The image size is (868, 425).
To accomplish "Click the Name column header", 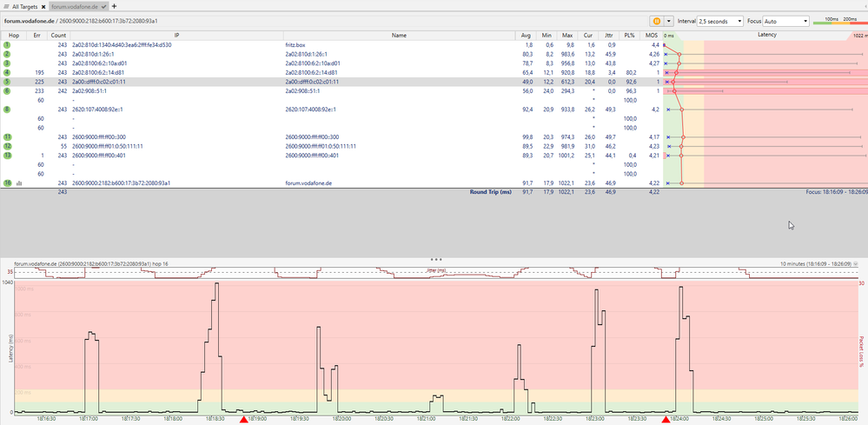I will [x=399, y=35].
